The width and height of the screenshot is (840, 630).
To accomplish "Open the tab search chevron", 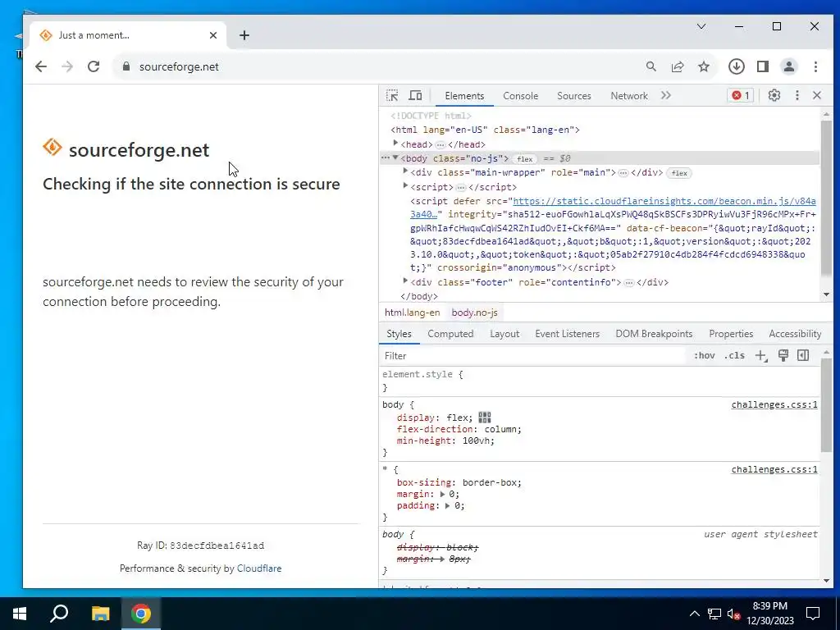I will tap(701, 26).
